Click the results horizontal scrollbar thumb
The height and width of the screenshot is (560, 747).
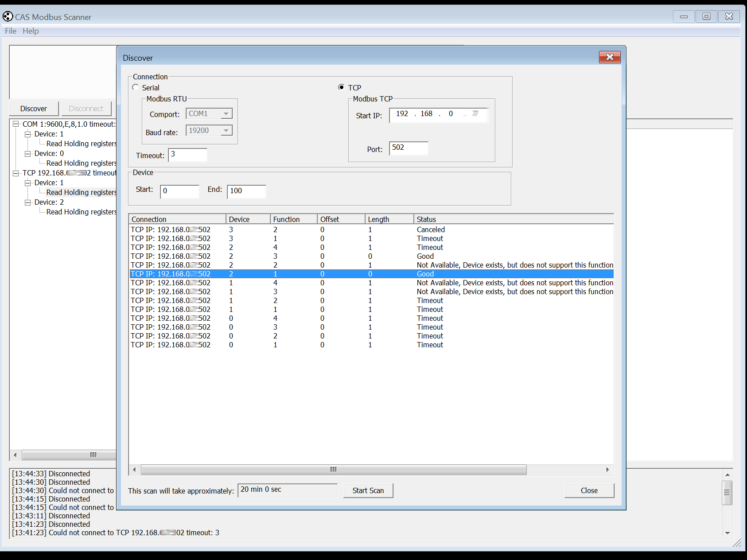333,470
